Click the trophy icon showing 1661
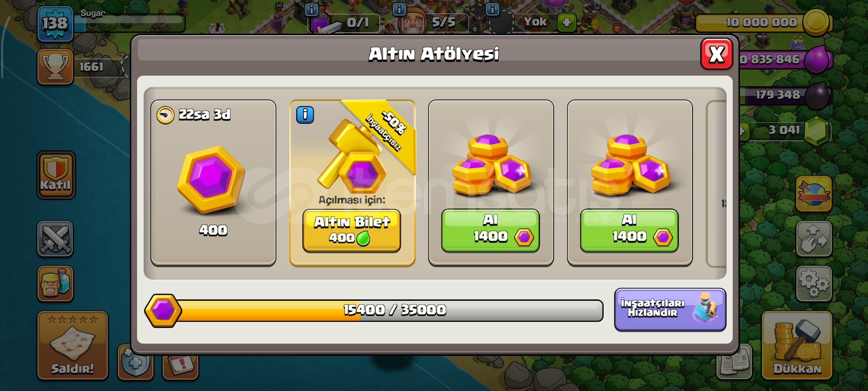 (55, 67)
